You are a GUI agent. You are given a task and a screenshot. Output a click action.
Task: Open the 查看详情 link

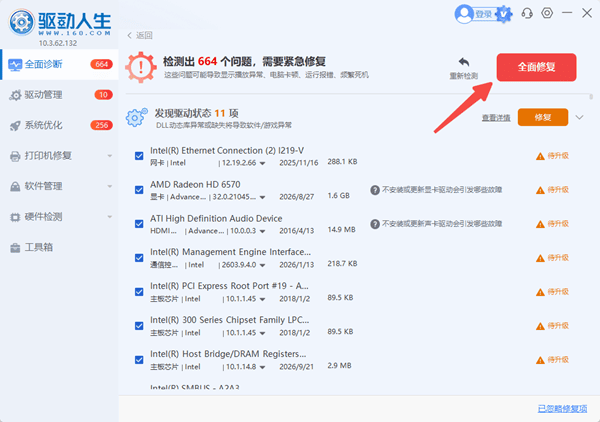pos(496,118)
